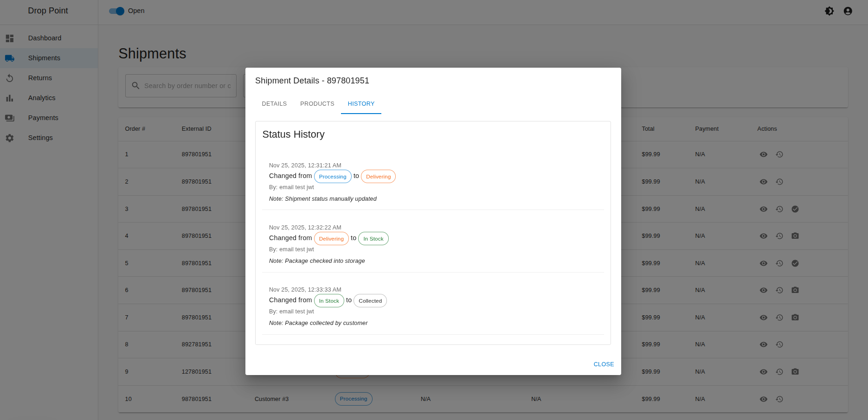The image size is (868, 420).
Task: Close the Shipment Details dialog
Action: [x=604, y=364]
